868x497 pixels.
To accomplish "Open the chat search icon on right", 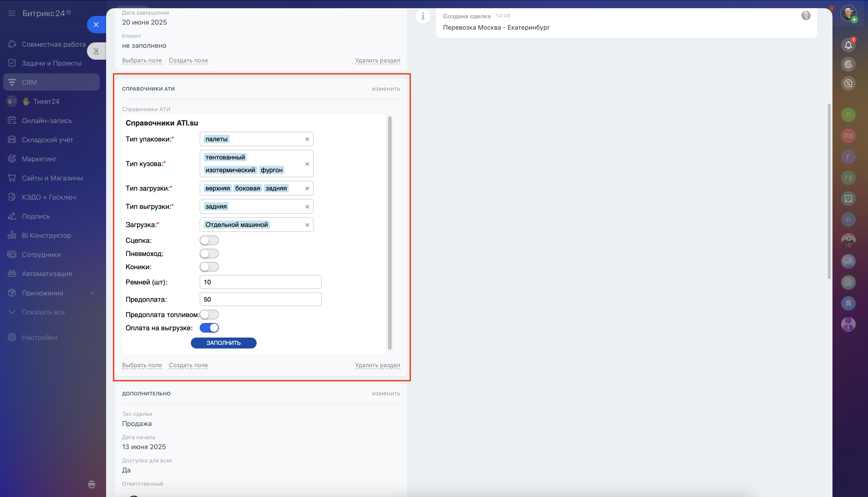I will coord(848,83).
